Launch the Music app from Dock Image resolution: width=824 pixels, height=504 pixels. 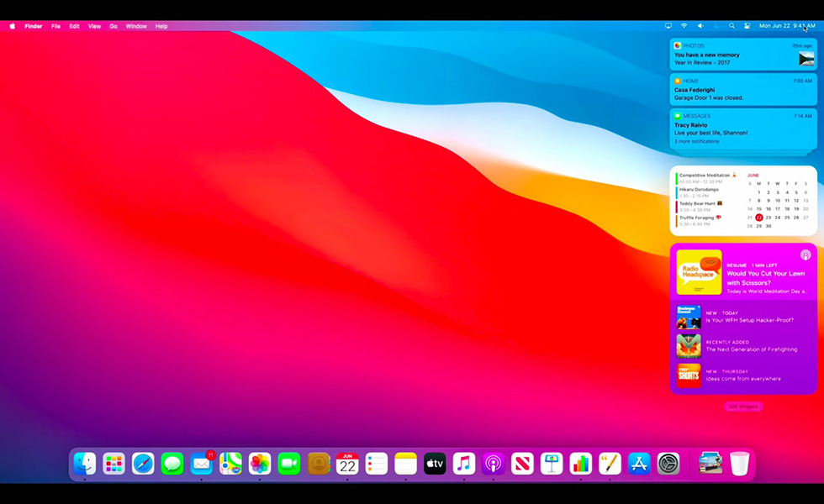463,463
